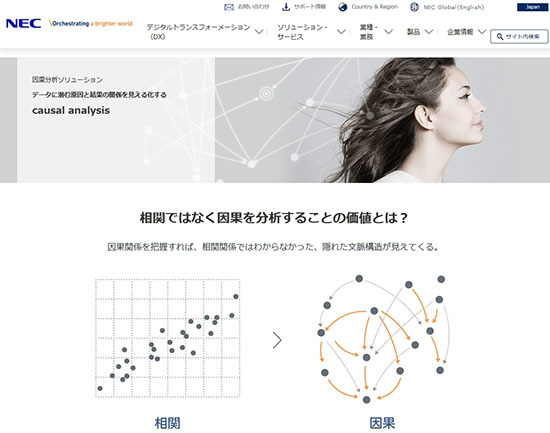This screenshot has width=550, height=433.
Task: Click the search magnifier icon
Action: pyautogui.click(x=500, y=36)
